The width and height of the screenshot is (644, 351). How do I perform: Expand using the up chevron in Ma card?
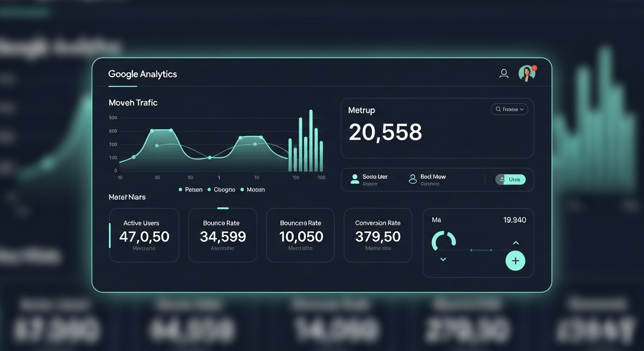(x=515, y=243)
